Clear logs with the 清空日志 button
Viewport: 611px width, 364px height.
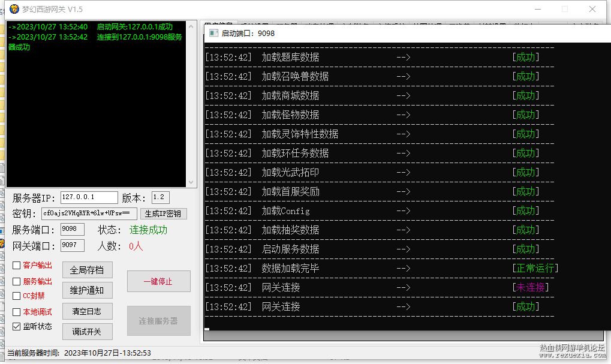point(88,311)
